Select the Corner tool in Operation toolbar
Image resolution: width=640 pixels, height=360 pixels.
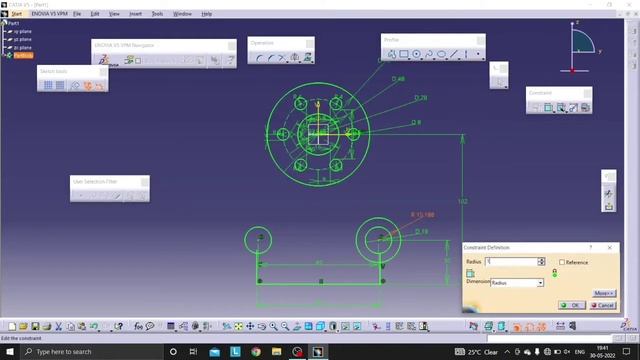tap(260, 58)
